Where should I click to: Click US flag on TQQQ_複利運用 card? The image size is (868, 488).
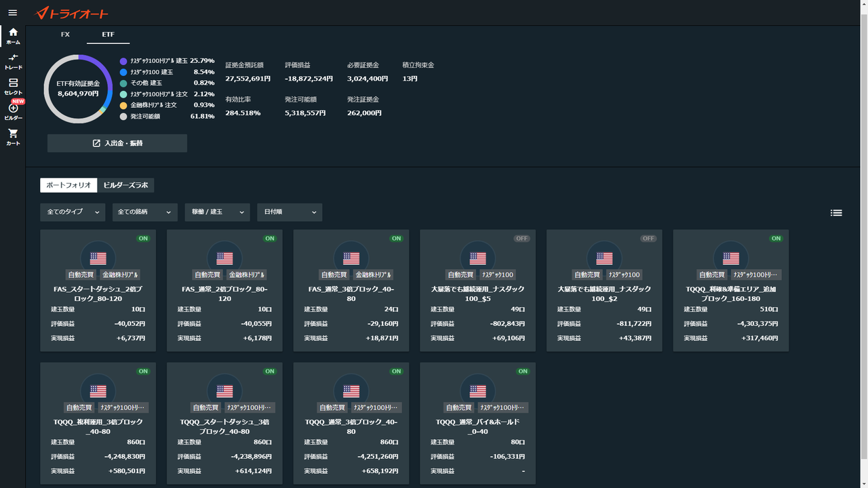click(x=98, y=391)
